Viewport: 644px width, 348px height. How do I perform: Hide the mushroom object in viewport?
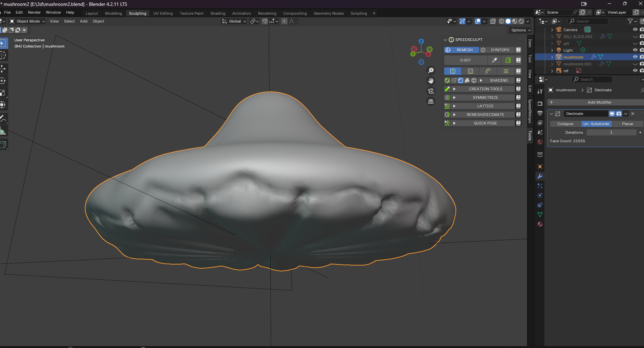click(635, 57)
